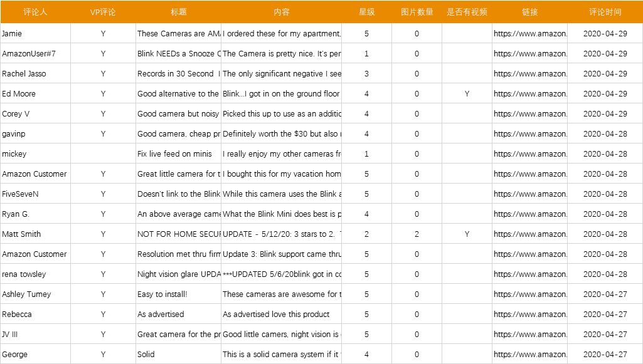The image size is (643, 364).
Task: Click the video Y cell for Ed Moore
Action: 467,94
